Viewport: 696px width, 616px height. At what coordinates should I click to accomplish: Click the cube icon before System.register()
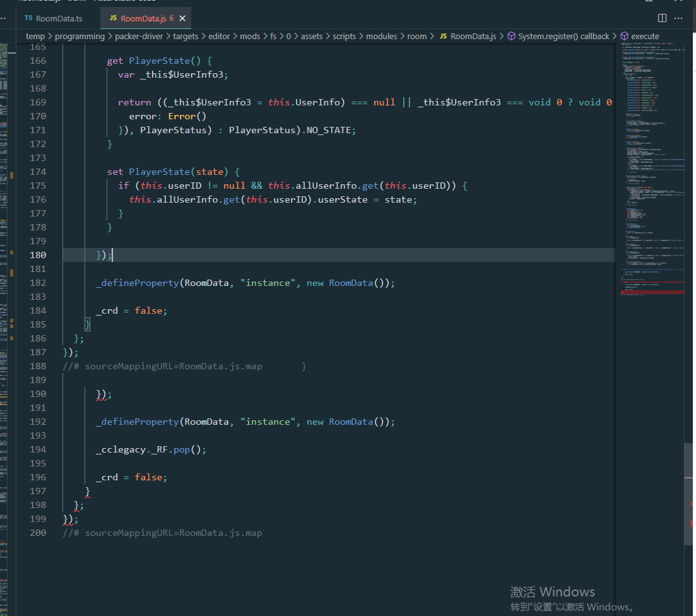point(511,36)
